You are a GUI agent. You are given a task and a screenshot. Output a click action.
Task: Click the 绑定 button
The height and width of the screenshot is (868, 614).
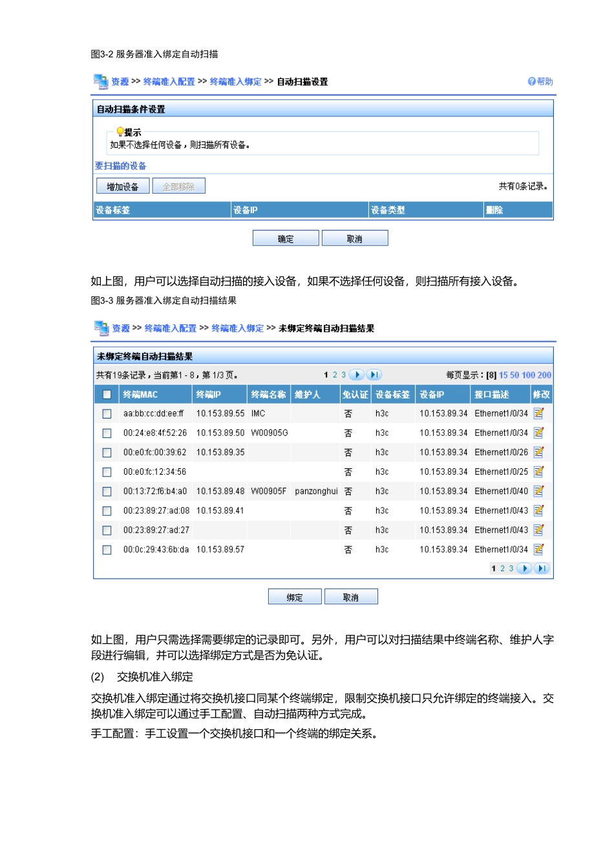295,597
